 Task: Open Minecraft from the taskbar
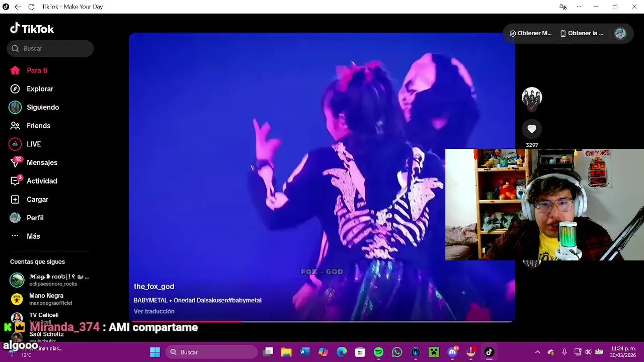coord(434,352)
